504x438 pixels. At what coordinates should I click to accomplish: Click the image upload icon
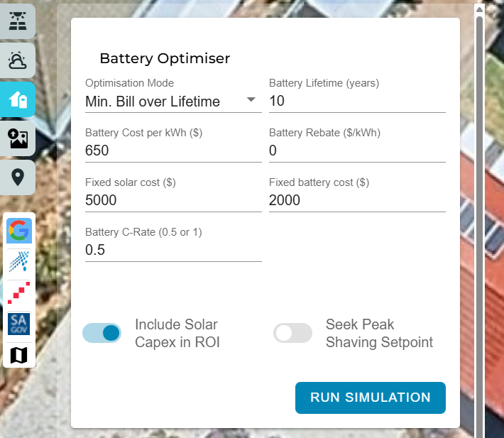17,138
